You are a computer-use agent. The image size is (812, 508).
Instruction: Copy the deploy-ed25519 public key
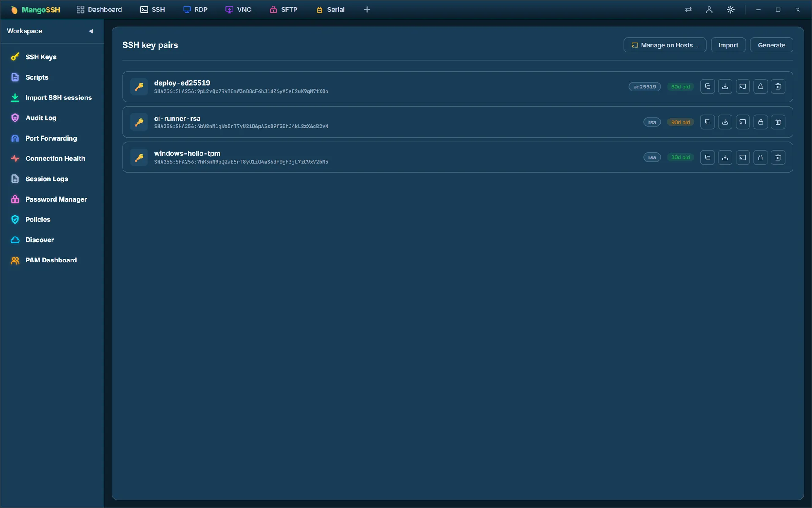pos(708,87)
